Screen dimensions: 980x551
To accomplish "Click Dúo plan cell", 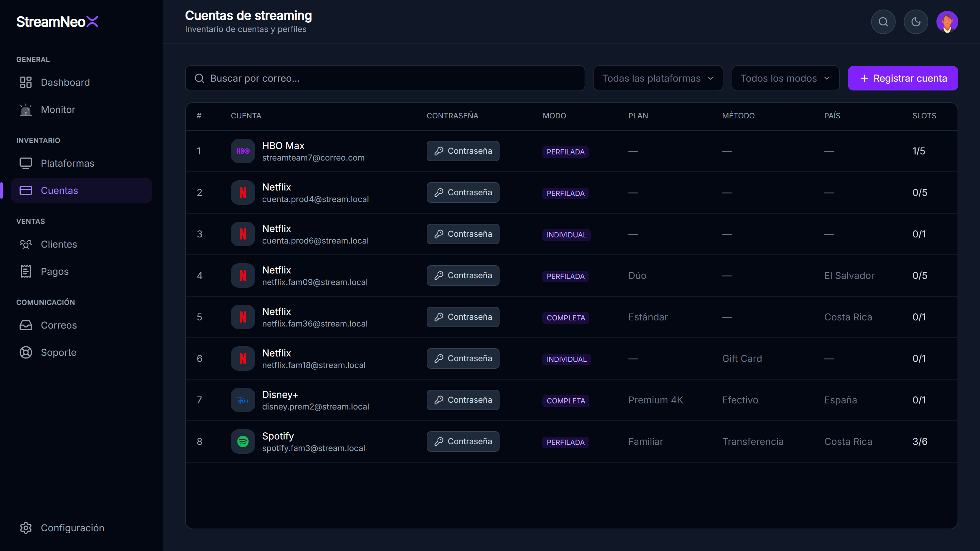I will click(637, 276).
